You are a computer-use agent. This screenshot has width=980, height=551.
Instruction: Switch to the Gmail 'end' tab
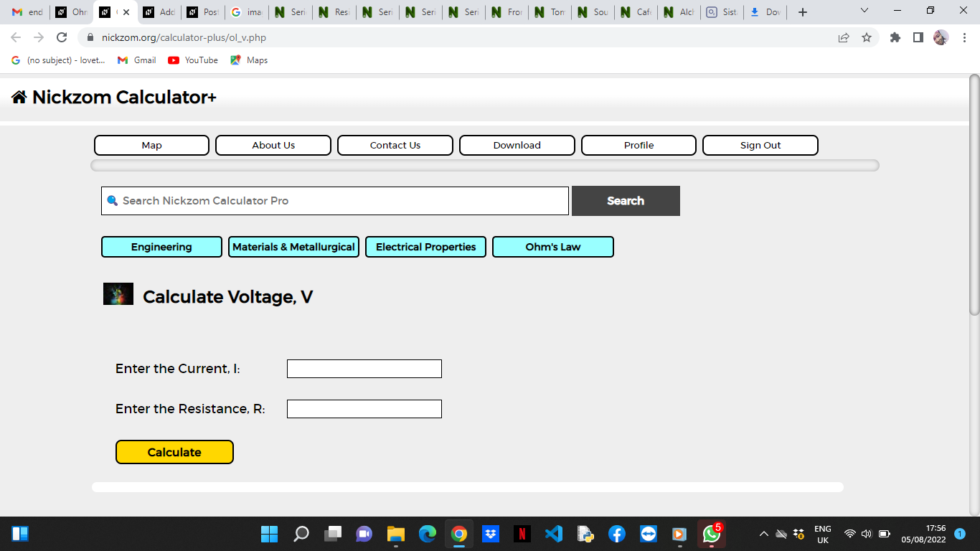[27, 12]
